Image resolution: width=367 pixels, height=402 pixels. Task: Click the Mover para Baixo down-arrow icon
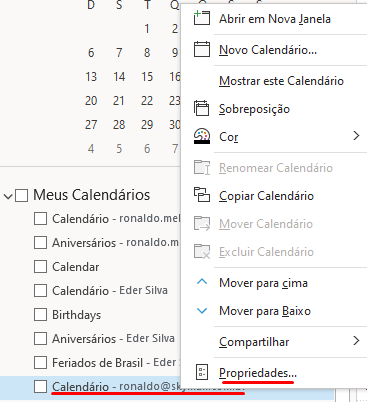[202, 311]
